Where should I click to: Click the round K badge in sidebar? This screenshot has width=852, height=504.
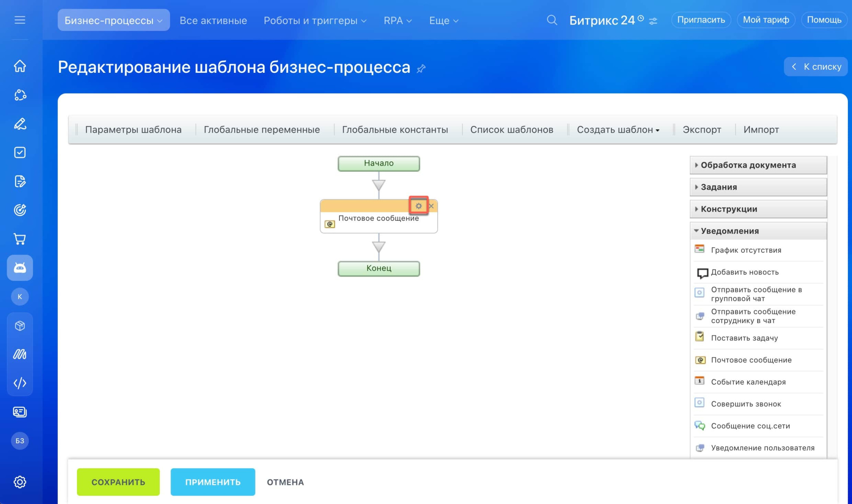(x=20, y=296)
